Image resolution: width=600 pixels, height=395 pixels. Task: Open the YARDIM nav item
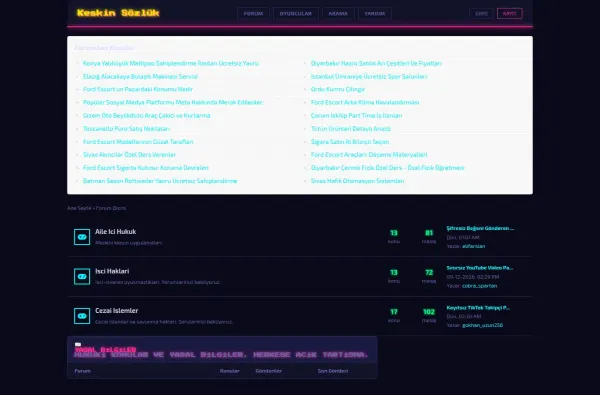pyautogui.click(x=375, y=13)
